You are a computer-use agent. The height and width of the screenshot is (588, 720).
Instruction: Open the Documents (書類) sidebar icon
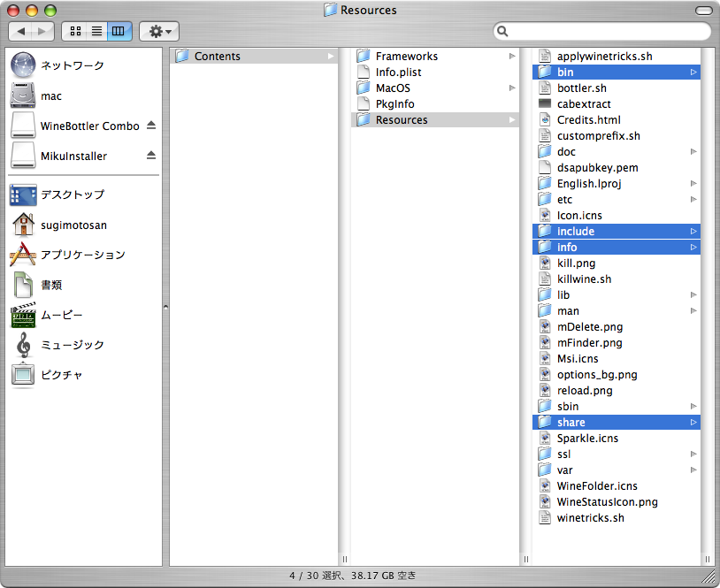click(x=23, y=285)
